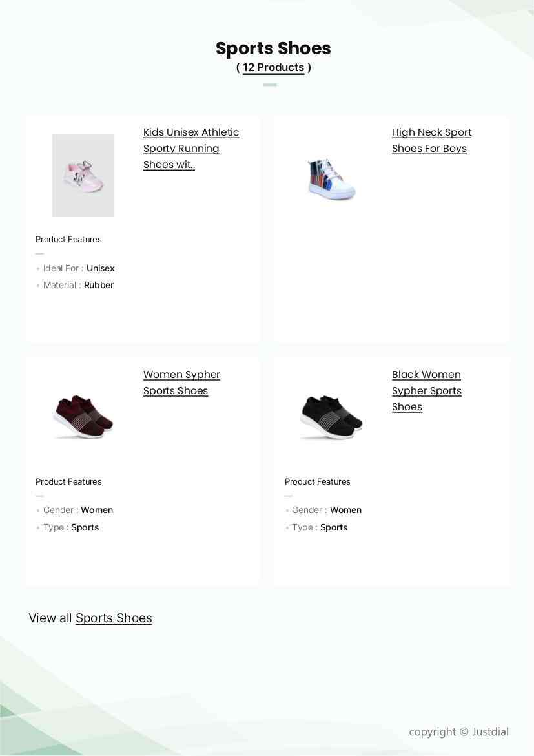Click Gender Women under maroon shoes
Viewport: 534px width, 756px height.
tap(78, 510)
